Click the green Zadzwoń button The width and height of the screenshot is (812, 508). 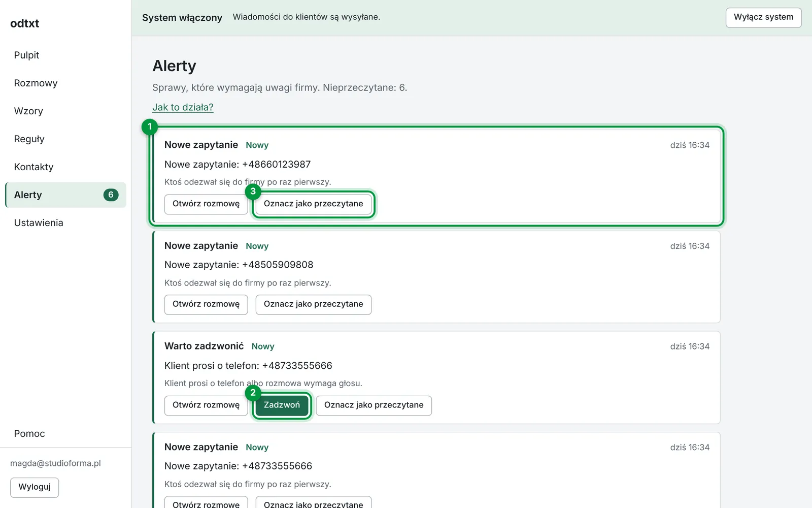click(282, 405)
